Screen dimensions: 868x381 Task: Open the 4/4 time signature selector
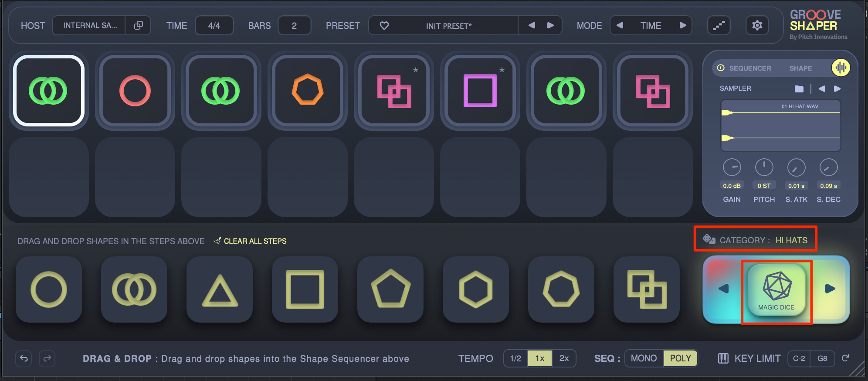point(214,25)
